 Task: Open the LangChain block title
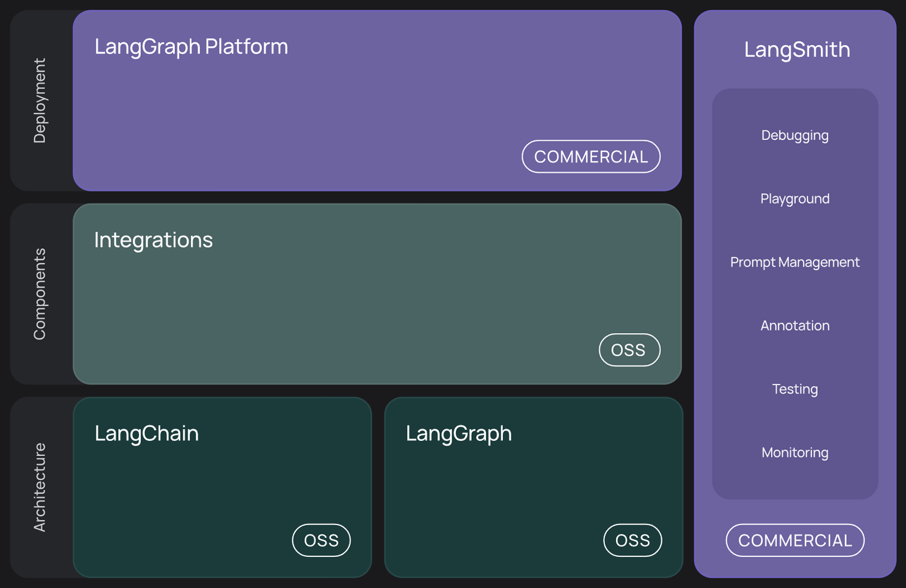pyautogui.click(x=146, y=434)
